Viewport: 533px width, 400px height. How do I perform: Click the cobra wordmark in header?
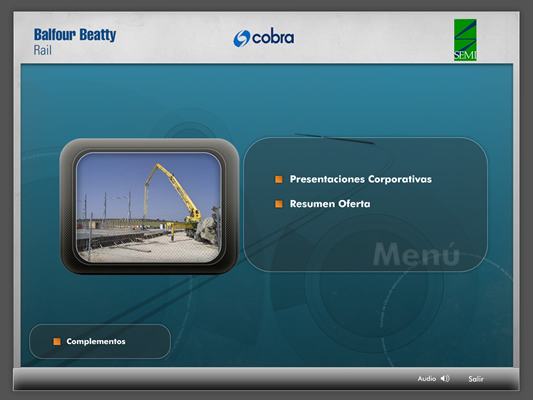point(273,37)
